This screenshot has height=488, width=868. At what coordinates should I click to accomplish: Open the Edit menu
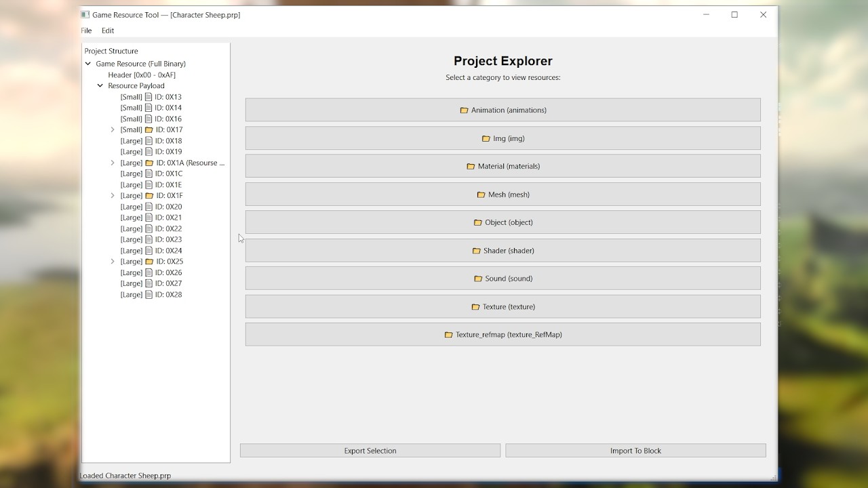tap(108, 30)
